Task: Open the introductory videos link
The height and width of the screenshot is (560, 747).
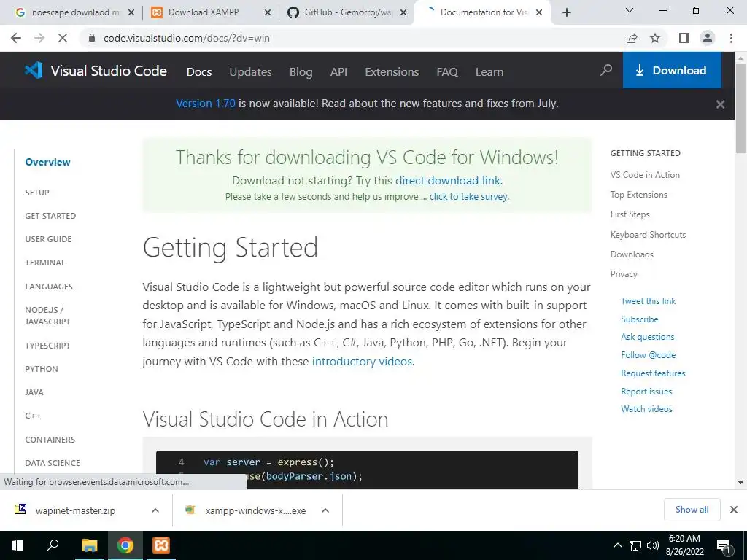Action: (x=362, y=361)
